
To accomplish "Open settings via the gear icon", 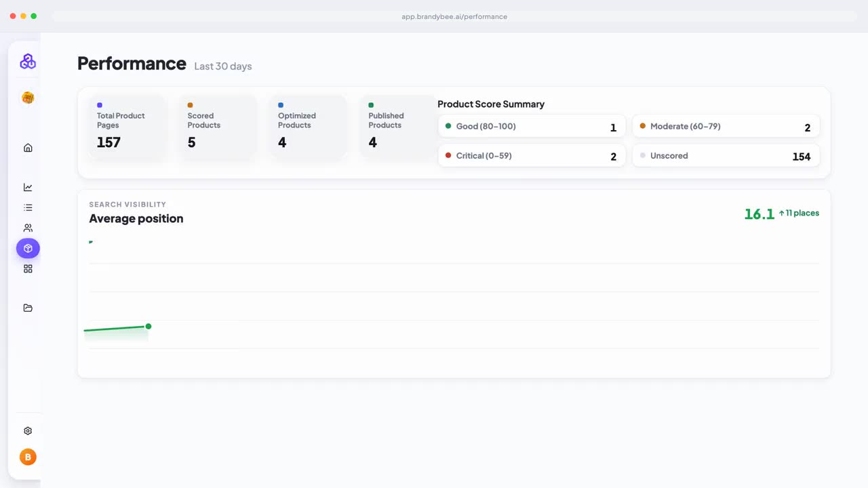I will pyautogui.click(x=28, y=431).
